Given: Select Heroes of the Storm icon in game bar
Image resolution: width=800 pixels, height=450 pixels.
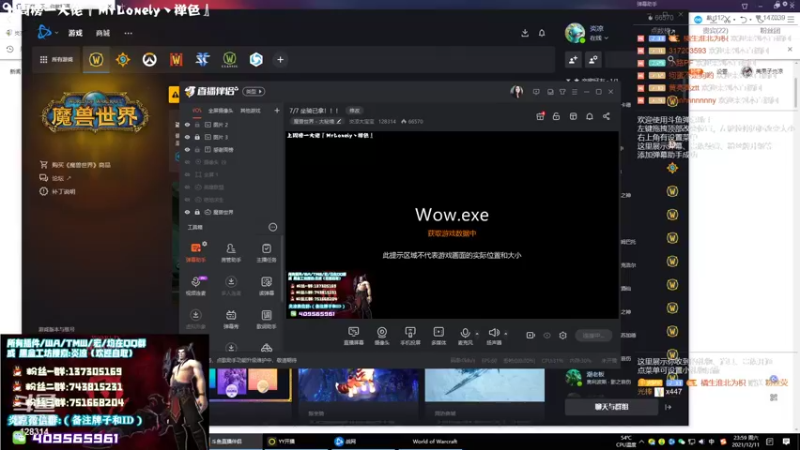Looking at the screenshot, I should (256, 60).
